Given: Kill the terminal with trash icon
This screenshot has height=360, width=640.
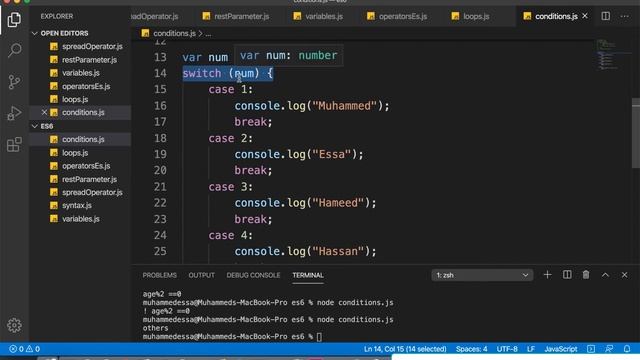Looking at the screenshot, I should pos(586,275).
